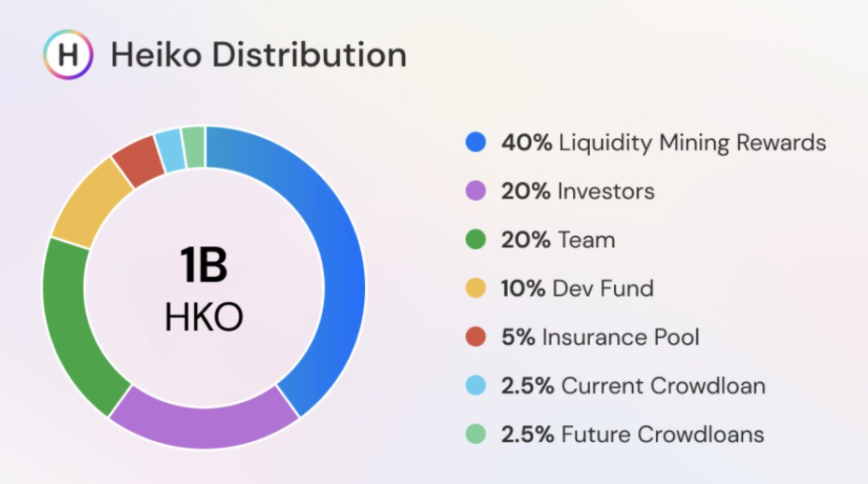
Task: Click the Heiko H logo icon
Action: 67,55
